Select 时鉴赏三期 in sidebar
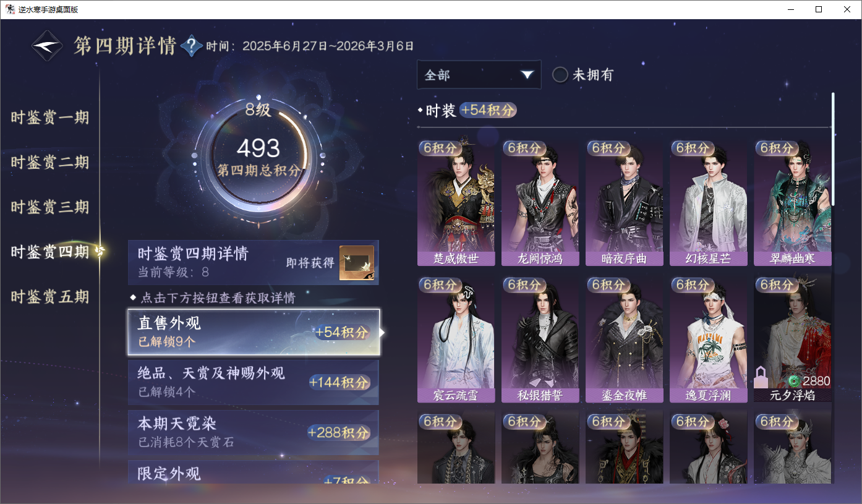 click(x=50, y=207)
